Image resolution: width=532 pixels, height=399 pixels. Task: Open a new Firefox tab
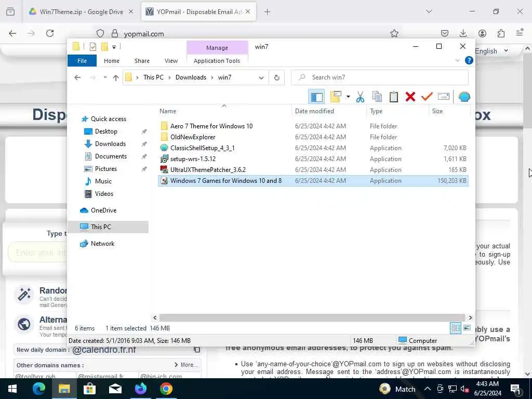pyautogui.click(x=267, y=12)
